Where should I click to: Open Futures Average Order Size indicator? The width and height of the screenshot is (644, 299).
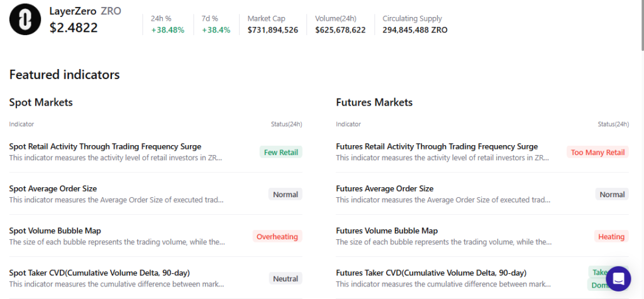[x=384, y=188]
